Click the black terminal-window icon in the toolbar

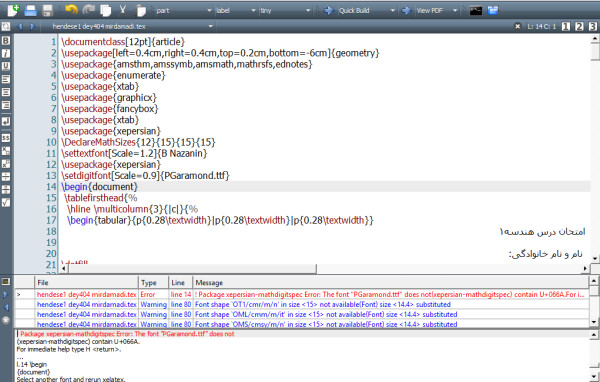click(476, 10)
